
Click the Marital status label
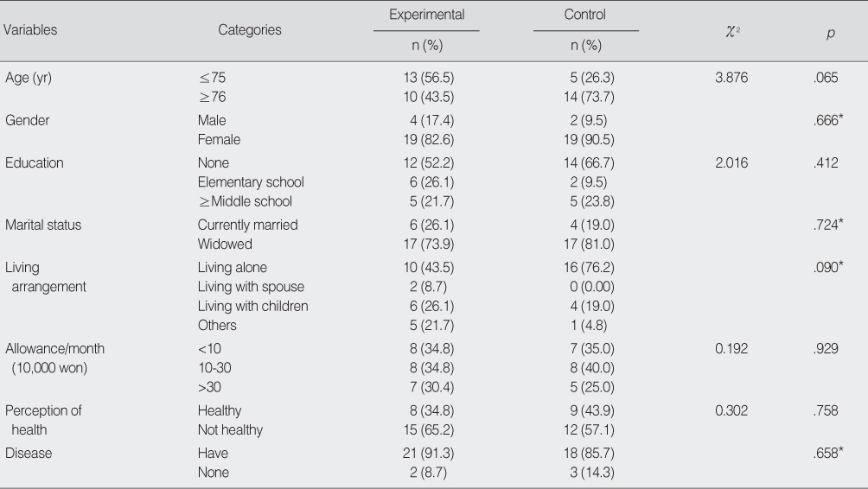pyautogui.click(x=43, y=225)
